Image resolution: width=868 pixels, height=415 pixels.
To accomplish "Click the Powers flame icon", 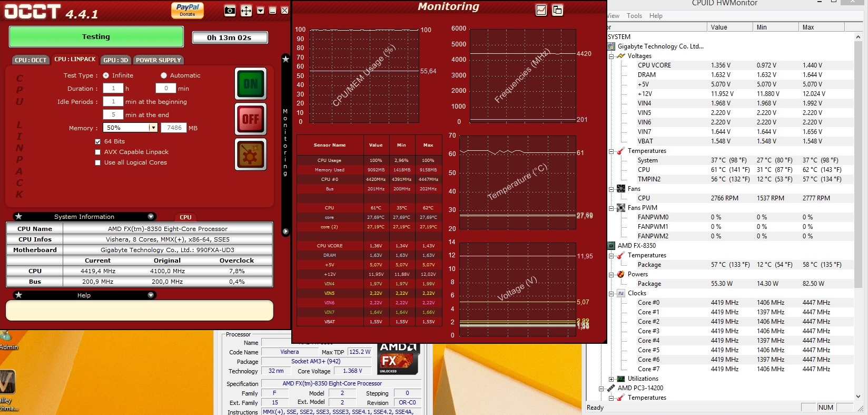I will [621, 274].
